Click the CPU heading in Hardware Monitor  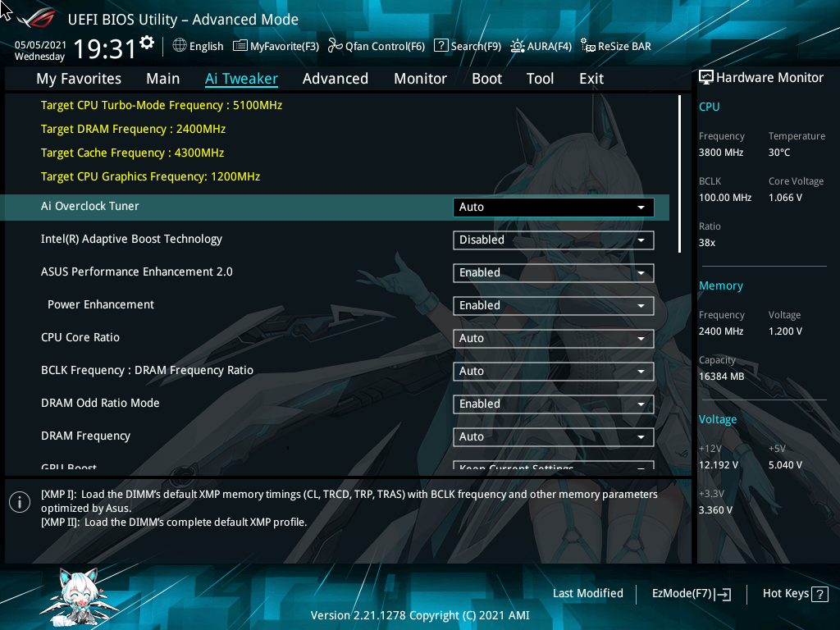(x=710, y=107)
